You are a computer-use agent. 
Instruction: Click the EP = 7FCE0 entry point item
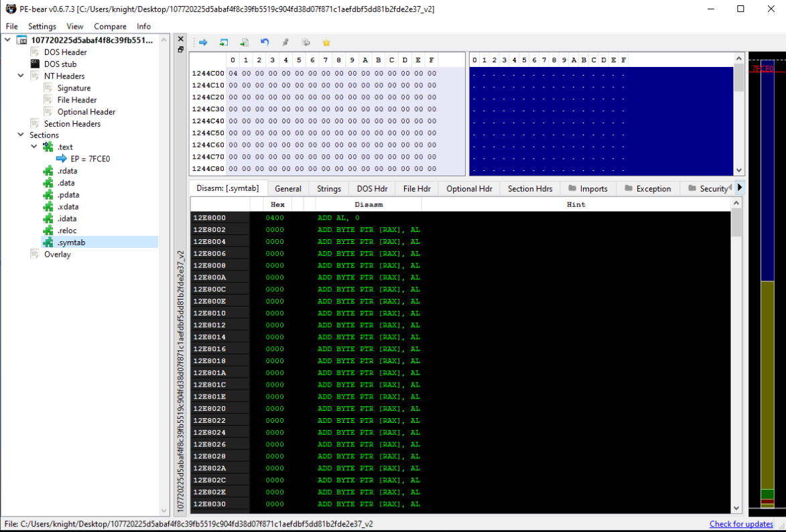tap(90, 159)
